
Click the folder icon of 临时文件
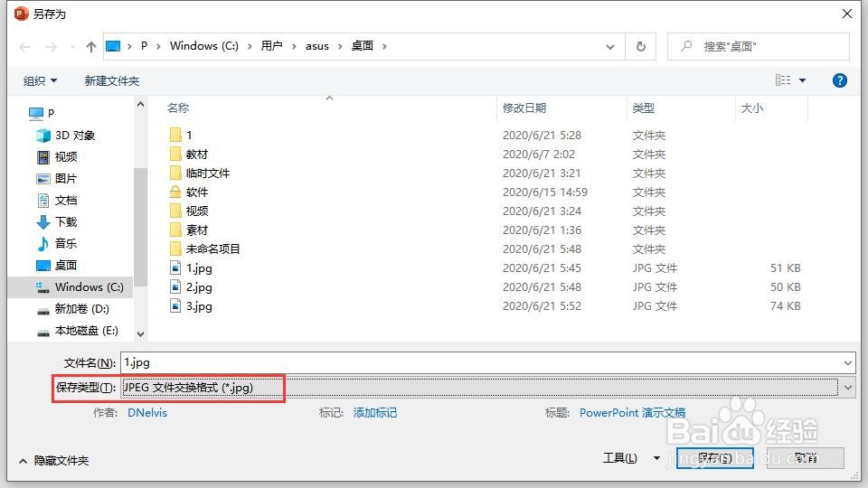pyautogui.click(x=175, y=173)
